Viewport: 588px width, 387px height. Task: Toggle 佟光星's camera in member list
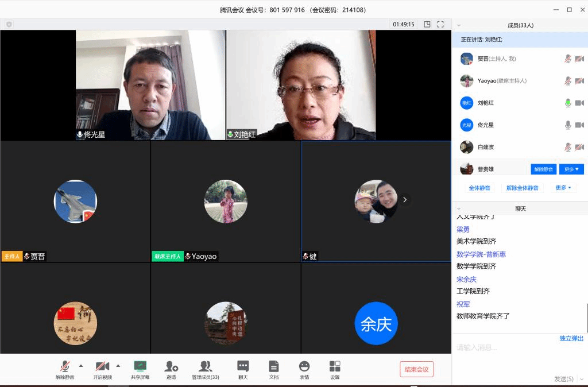coord(579,125)
